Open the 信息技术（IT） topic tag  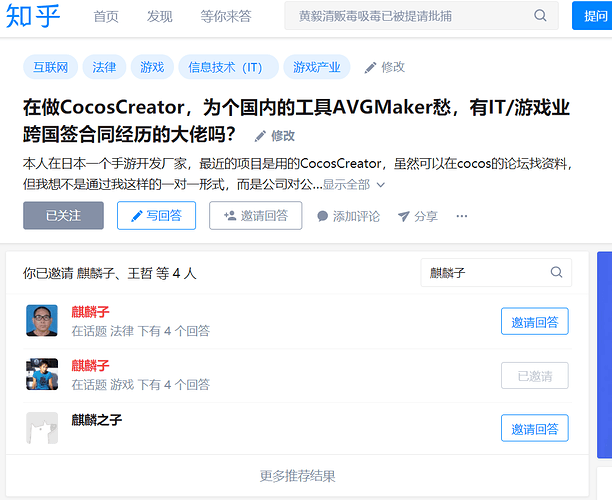click(x=228, y=67)
